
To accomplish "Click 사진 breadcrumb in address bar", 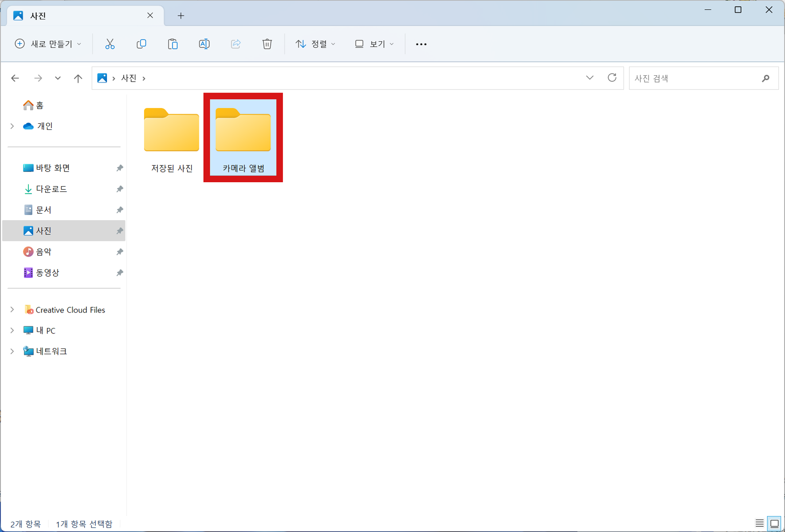I will point(129,78).
